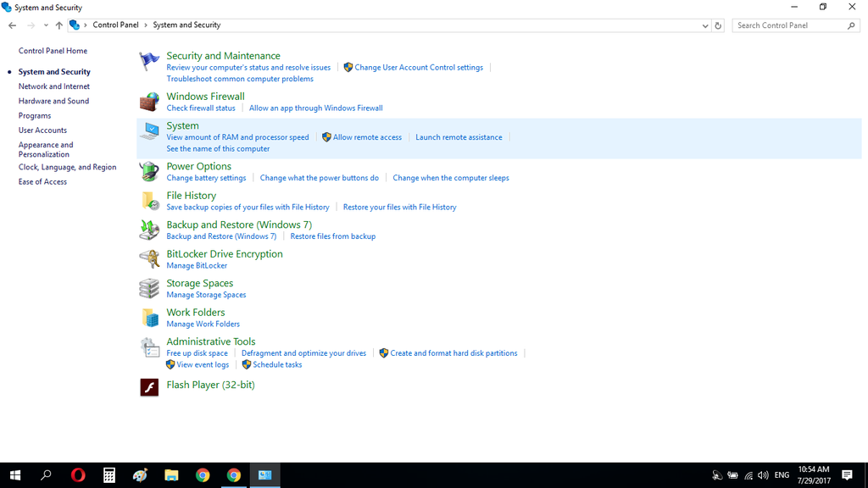Go back with the back arrow
The height and width of the screenshot is (488, 868).
(12, 25)
